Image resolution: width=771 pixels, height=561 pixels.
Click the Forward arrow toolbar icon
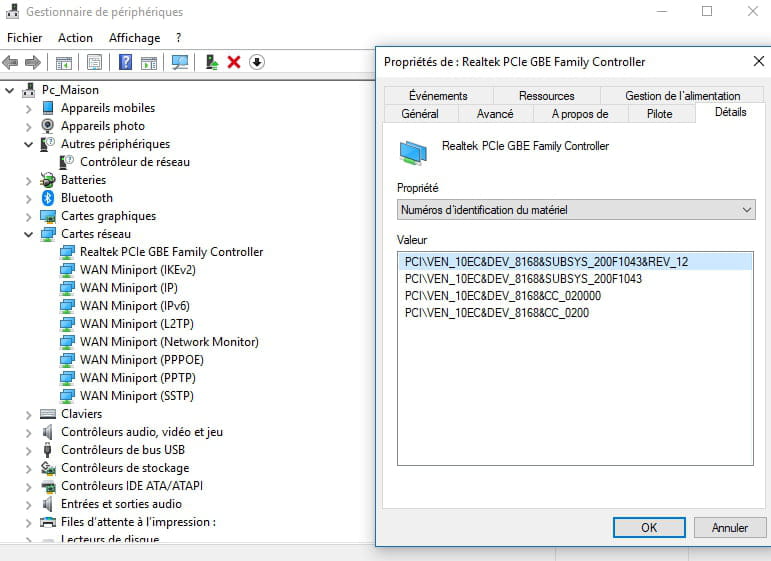(33, 62)
